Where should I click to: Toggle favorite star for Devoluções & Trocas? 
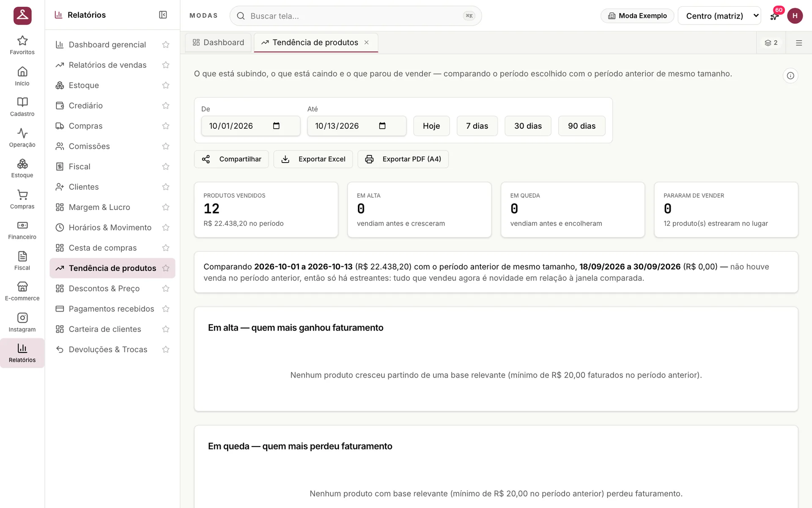(166, 349)
